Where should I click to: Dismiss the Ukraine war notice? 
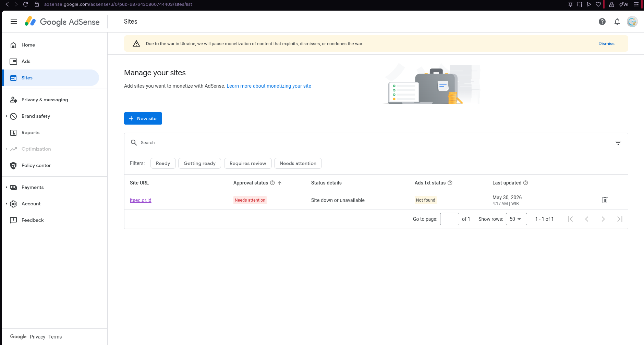tap(606, 43)
